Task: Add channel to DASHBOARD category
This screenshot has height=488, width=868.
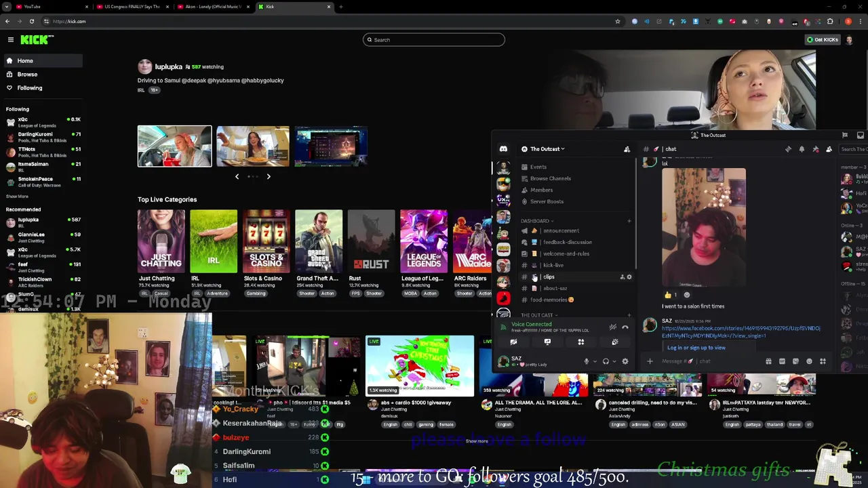Action: coord(629,221)
